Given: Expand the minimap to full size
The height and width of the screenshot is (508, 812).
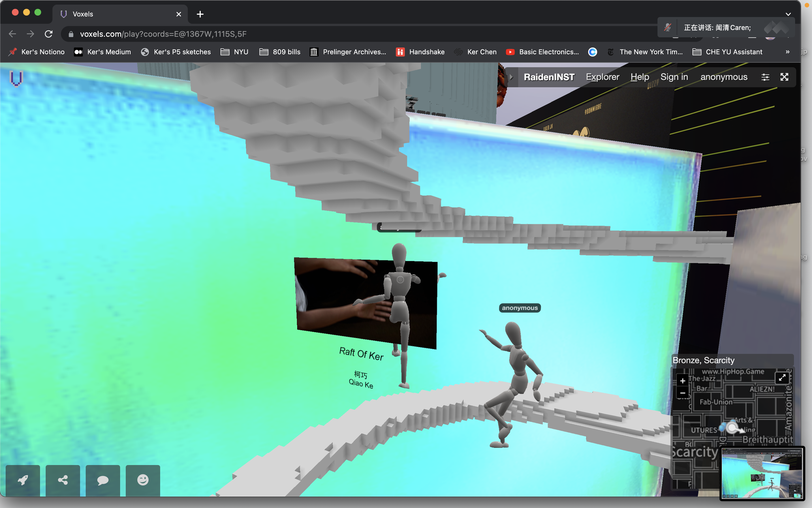Looking at the screenshot, I should pos(782,378).
